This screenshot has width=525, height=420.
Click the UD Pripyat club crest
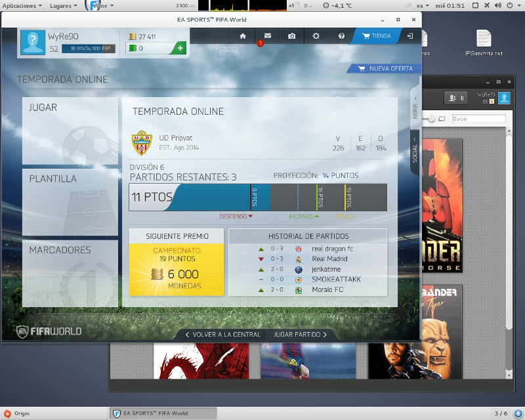click(142, 143)
